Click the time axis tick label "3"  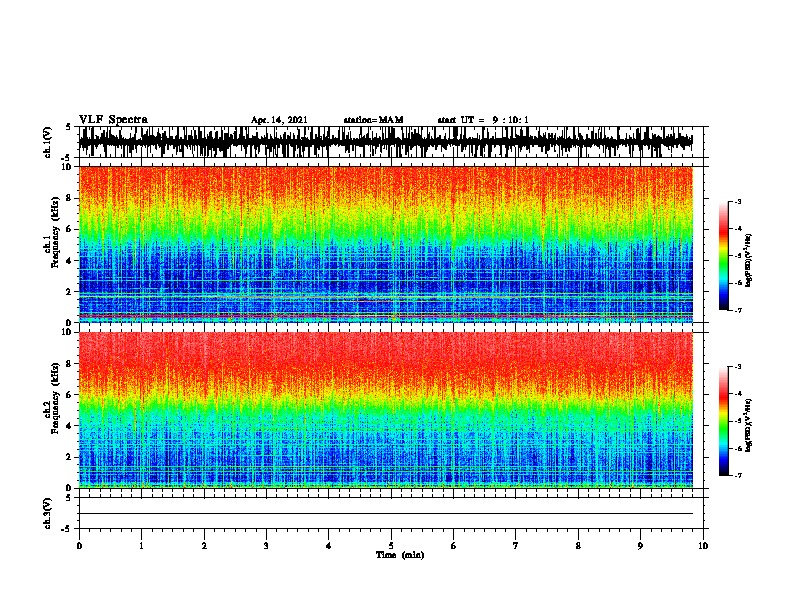tap(266, 546)
